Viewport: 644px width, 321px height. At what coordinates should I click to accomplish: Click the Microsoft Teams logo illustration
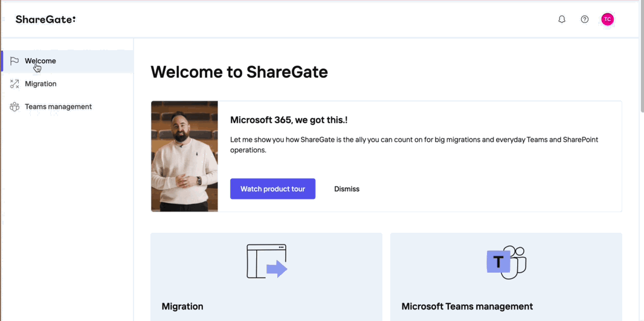(x=506, y=262)
